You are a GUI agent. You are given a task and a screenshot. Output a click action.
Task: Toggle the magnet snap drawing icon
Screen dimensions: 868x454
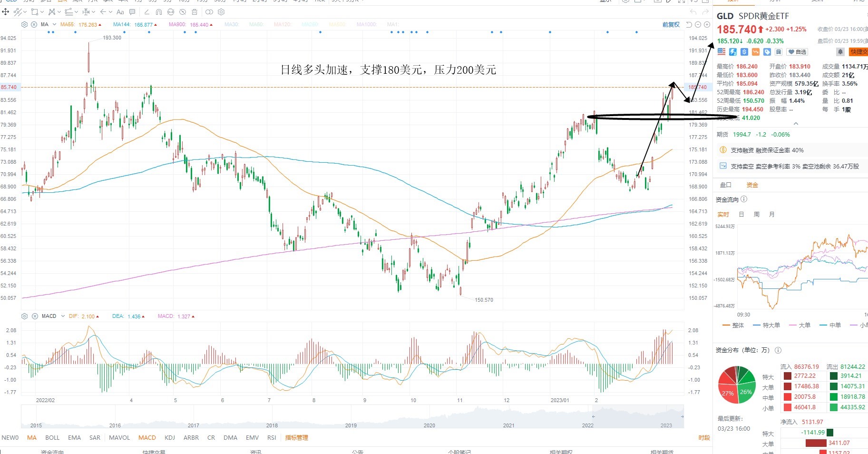(159, 12)
